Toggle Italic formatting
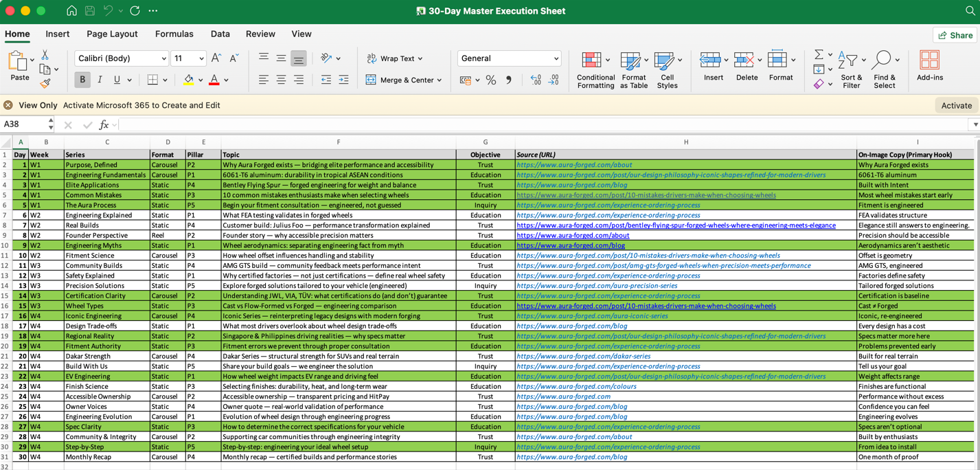This screenshot has height=470, width=980. point(100,80)
